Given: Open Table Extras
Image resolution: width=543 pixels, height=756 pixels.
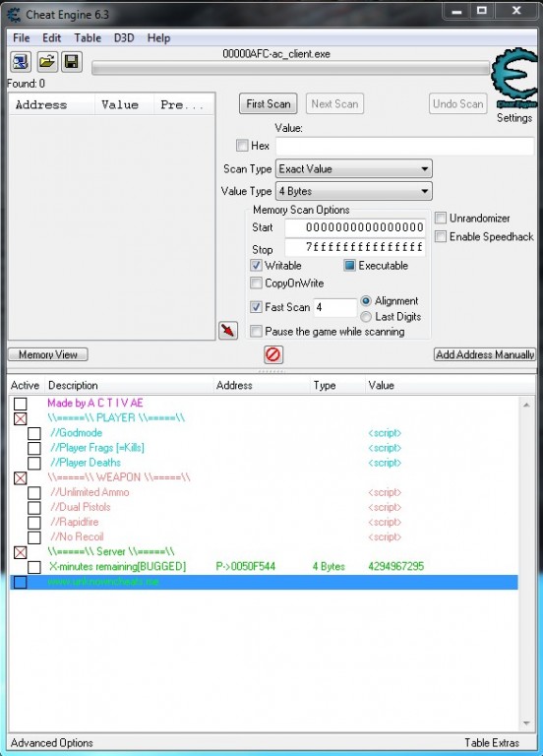Looking at the screenshot, I should [x=492, y=743].
